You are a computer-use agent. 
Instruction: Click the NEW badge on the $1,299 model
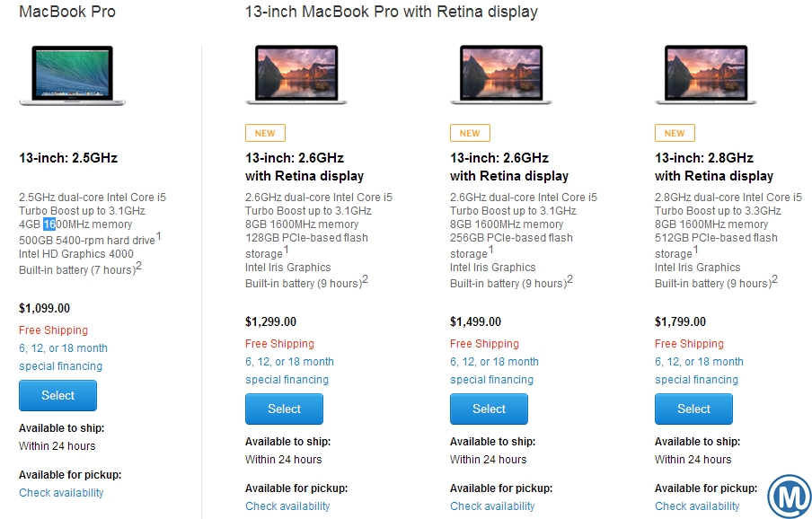[x=265, y=132]
